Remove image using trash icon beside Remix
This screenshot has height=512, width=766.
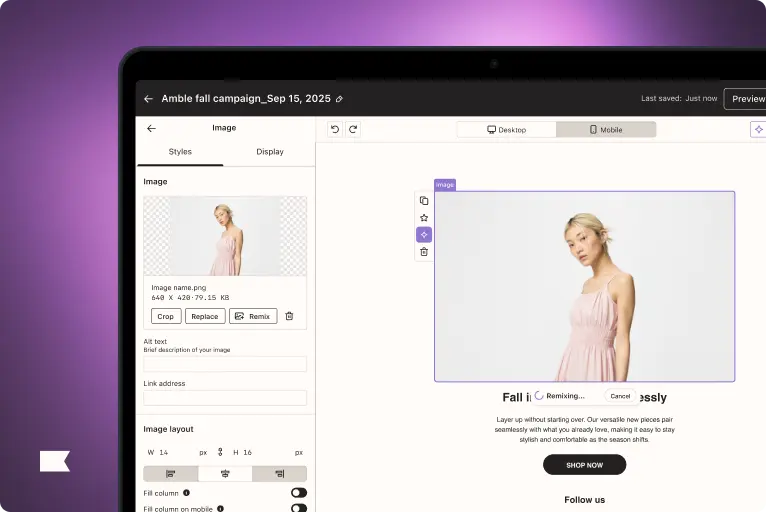289,316
